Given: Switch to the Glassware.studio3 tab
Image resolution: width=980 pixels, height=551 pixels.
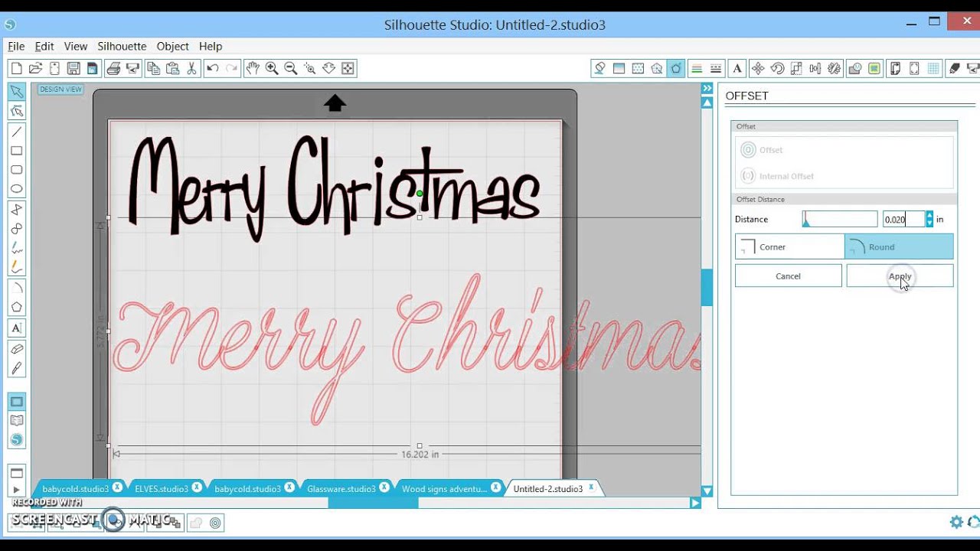Looking at the screenshot, I should click(341, 488).
